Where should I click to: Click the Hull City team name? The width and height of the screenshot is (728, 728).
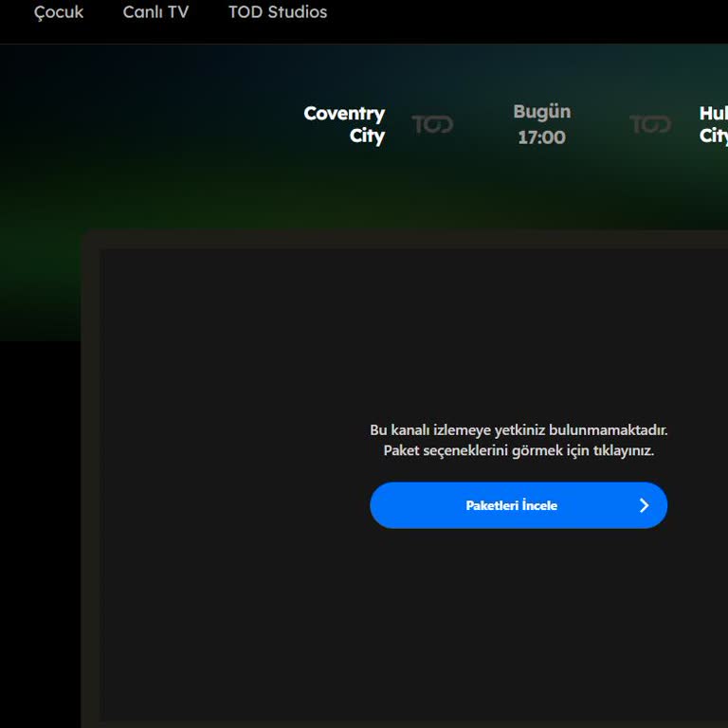point(714,124)
